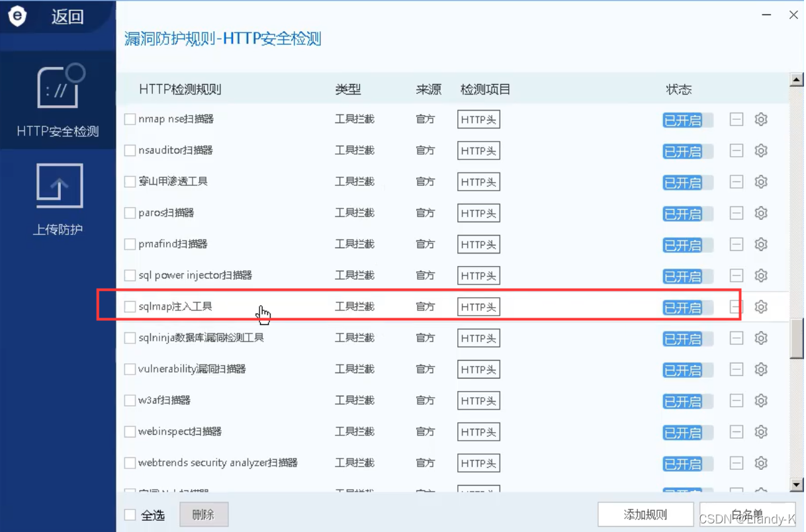The image size is (806, 532).
Task: Click HTTP头 tag for vulnerability漏洞扫描器
Action: (478, 369)
